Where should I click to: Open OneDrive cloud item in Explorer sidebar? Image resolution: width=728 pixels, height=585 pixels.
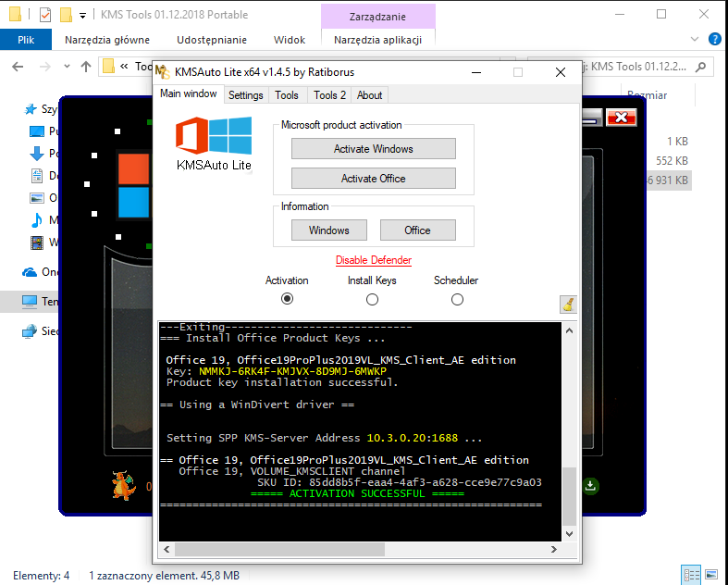click(30, 272)
